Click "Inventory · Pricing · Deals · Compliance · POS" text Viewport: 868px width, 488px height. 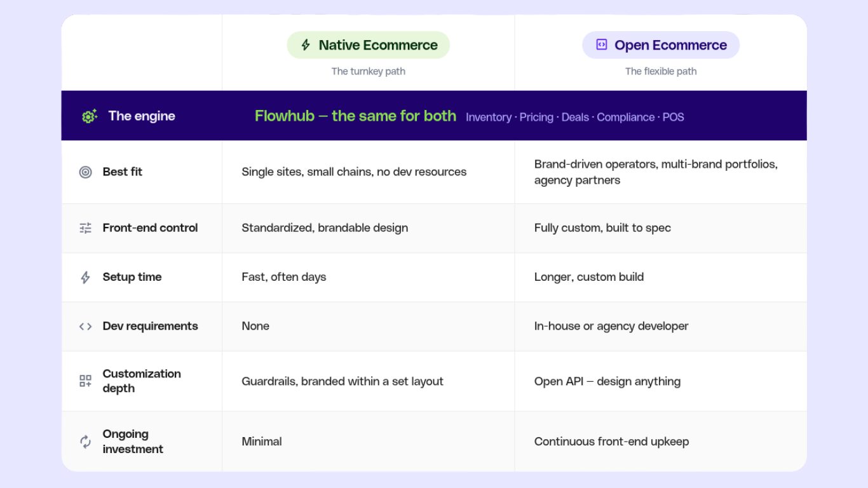coord(574,117)
